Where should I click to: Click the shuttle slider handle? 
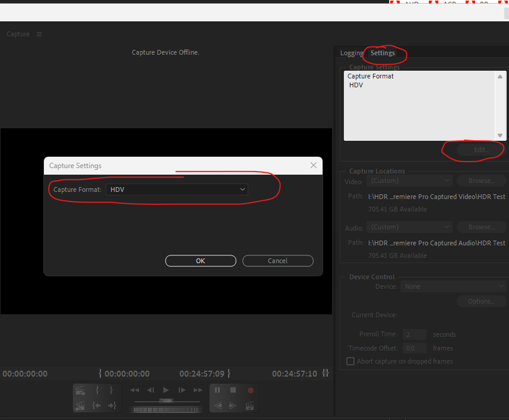pyautogui.click(x=166, y=401)
